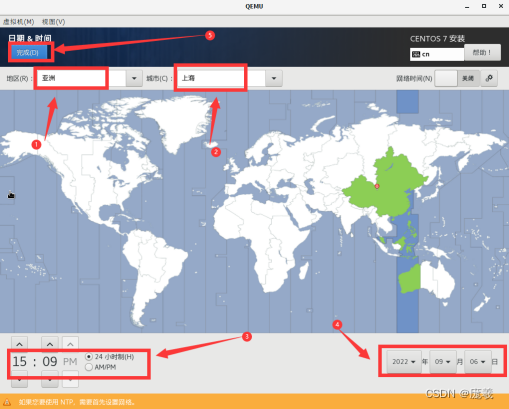Open the 视图(V) menu

(53, 22)
